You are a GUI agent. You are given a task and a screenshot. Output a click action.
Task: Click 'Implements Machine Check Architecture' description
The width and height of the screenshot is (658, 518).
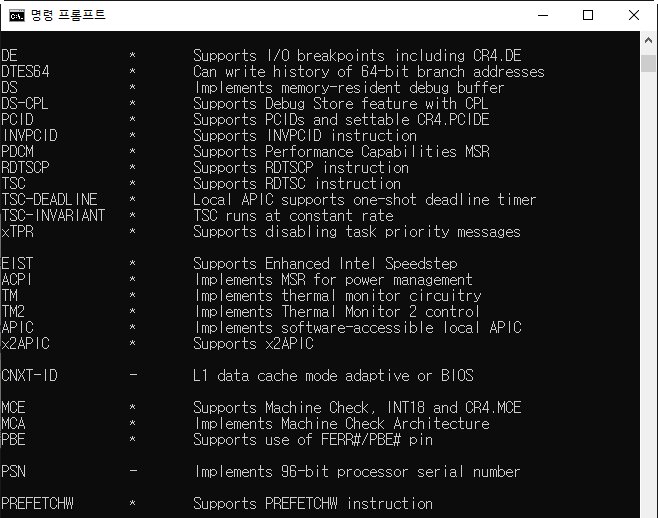(342, 424)
